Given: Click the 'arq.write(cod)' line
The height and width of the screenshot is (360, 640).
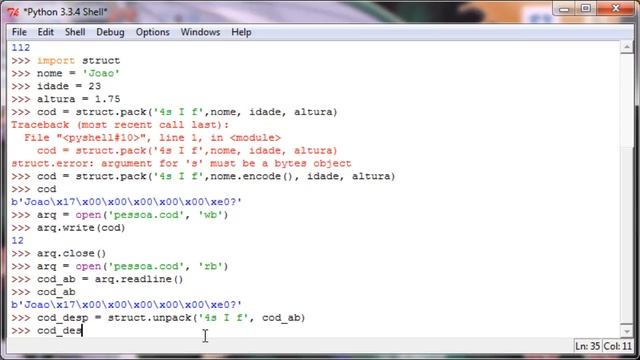Looking at the screenshot, I should pos(68,228).
